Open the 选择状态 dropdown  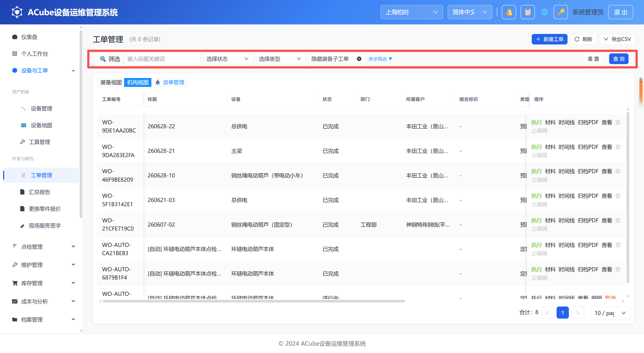(228, 59)
